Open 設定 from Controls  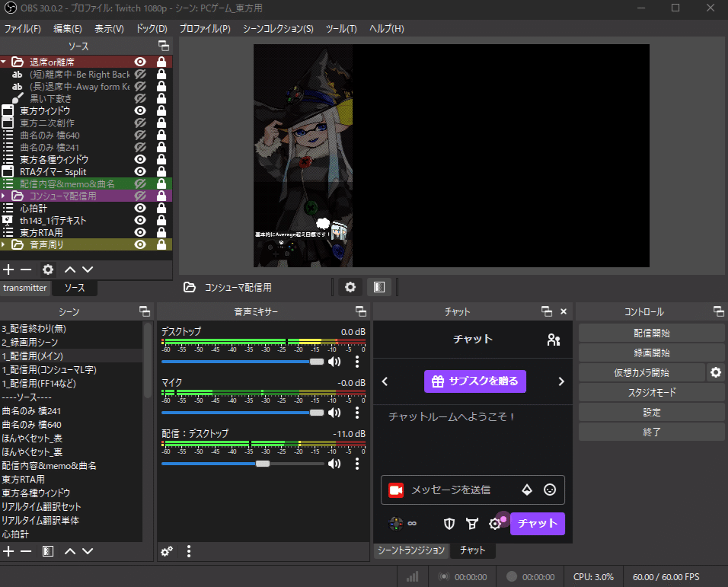click(x=651, y=412)
